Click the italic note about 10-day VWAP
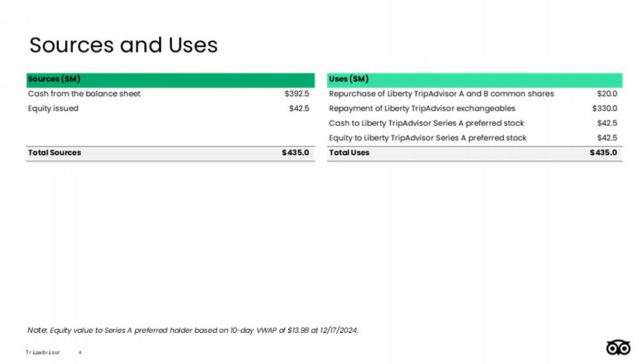 [x=193, y=330]
